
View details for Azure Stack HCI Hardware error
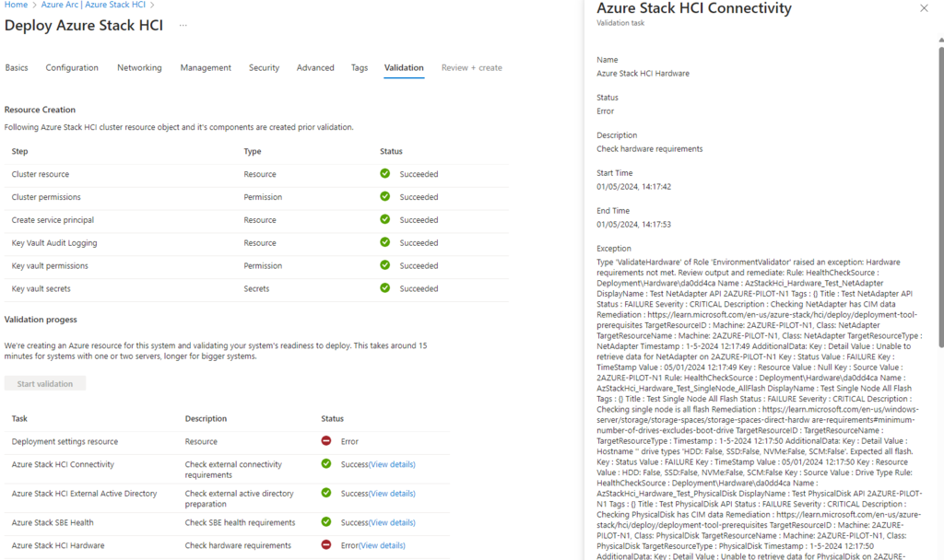point(382,545)
